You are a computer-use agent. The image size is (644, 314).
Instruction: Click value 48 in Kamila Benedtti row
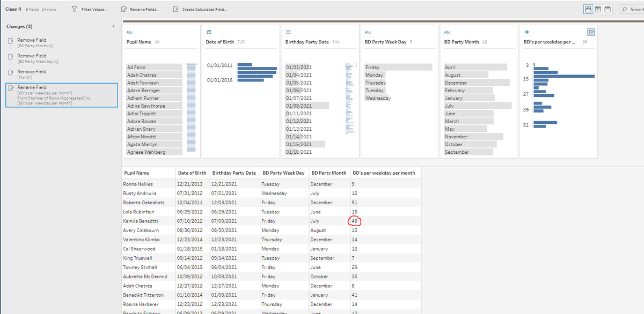[355, 221]
